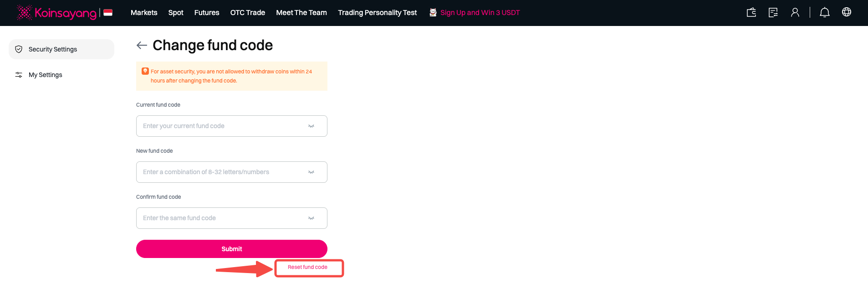
Task: Click Sign Up and Win 3 USDT
Action: click(x=480, y=13)
